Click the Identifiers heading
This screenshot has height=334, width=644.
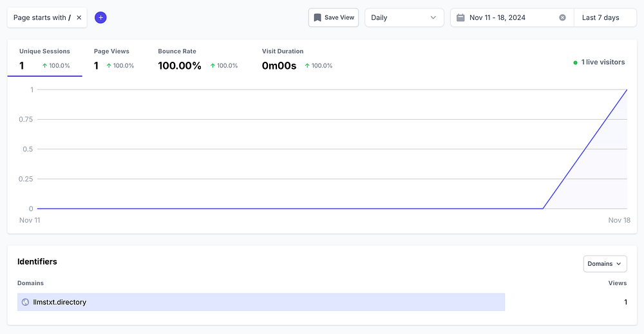(37, 262)
